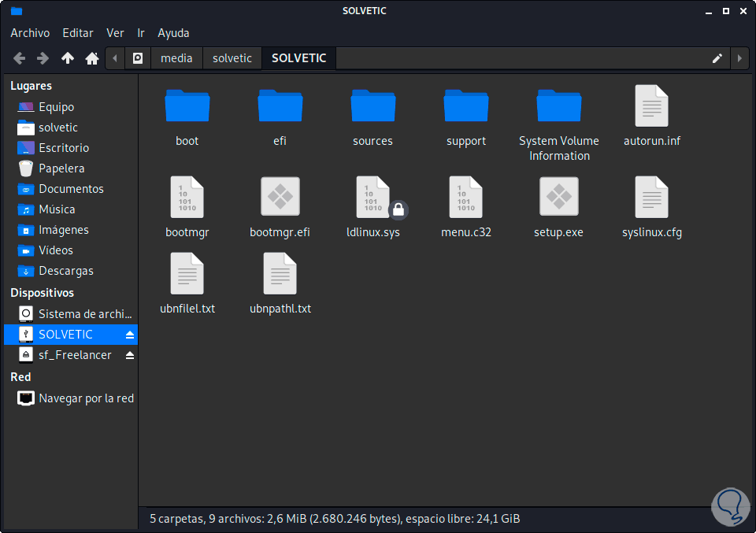Select the autorun.inf file icon

[652, 106]
